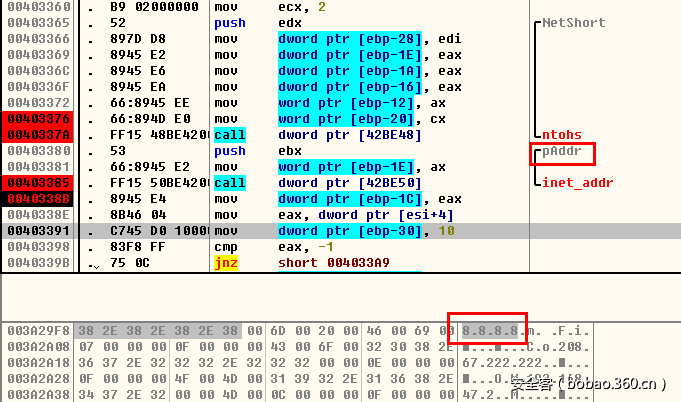Click the jump arrow marker beside 0040339B

(95, 264)
